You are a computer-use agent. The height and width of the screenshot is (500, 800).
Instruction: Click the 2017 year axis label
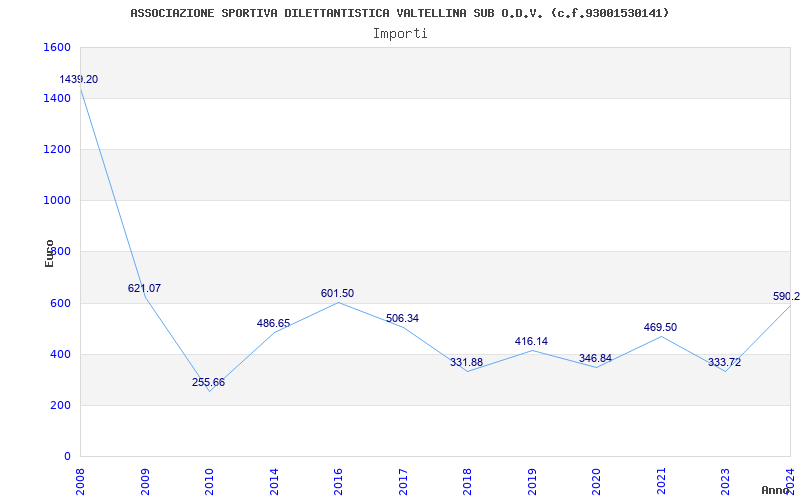click(x=403, y=482)
